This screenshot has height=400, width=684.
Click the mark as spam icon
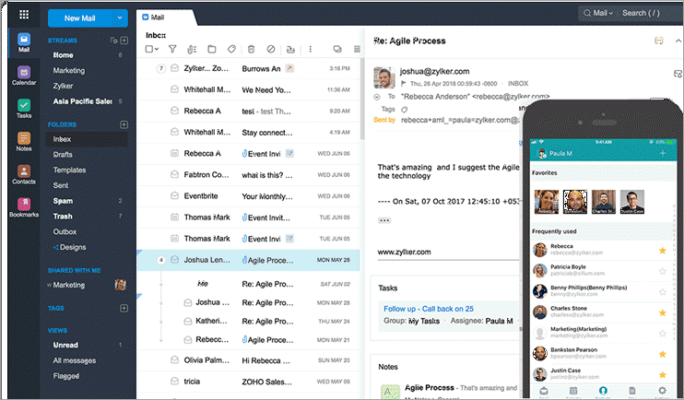271,49
